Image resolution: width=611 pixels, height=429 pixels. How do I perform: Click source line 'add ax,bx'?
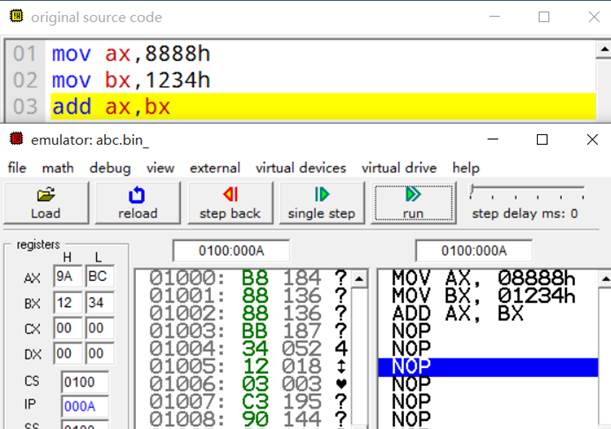[103, 106]
